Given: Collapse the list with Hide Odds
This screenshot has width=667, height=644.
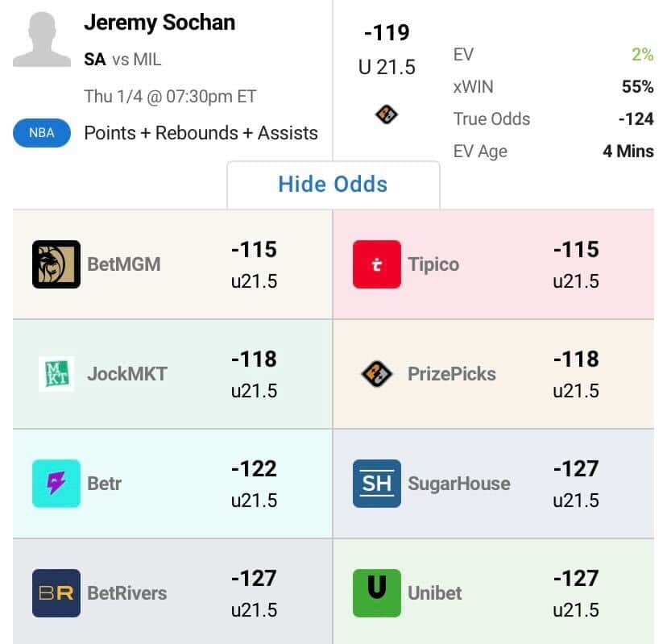Looking at the screenshot, I should (333, 184).
